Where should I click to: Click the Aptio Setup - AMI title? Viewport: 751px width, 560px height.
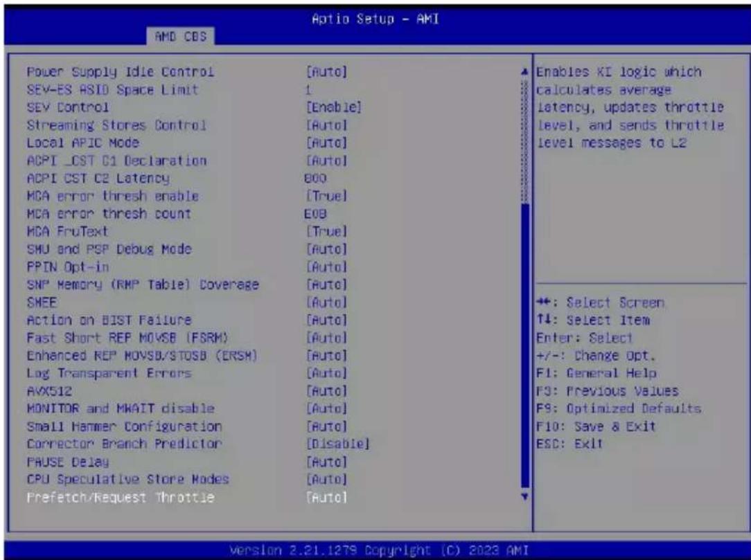point(375,19)
